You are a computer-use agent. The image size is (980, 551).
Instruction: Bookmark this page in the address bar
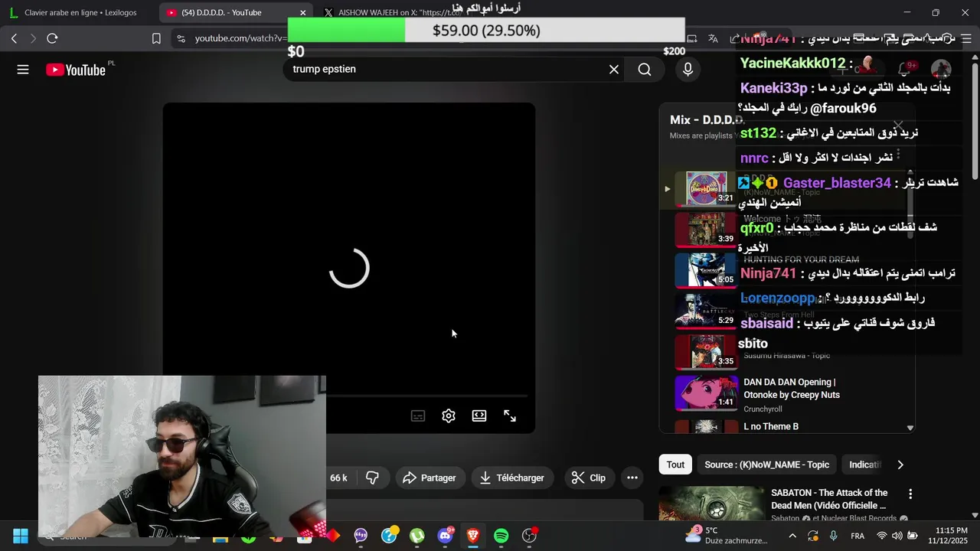tap(156, 38)
